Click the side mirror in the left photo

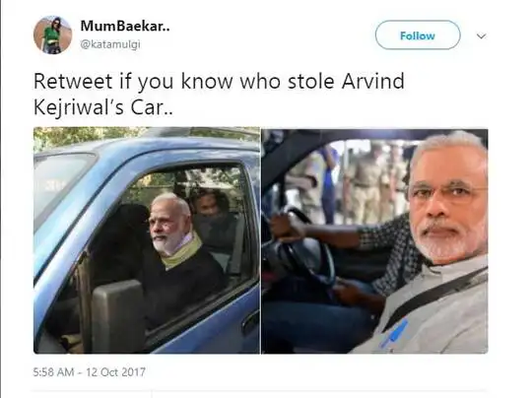click(119, 315)
